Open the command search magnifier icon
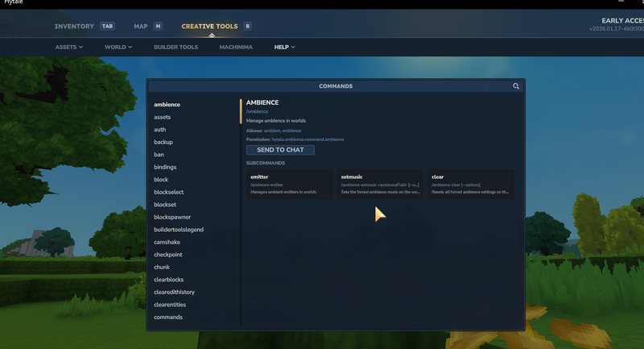644x349 pixels. point(516,86)
